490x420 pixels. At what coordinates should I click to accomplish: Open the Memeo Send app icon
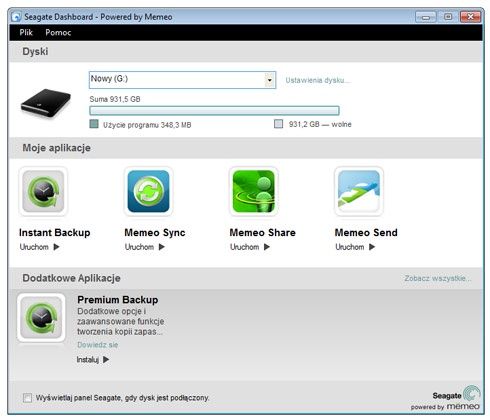(359, 191)
